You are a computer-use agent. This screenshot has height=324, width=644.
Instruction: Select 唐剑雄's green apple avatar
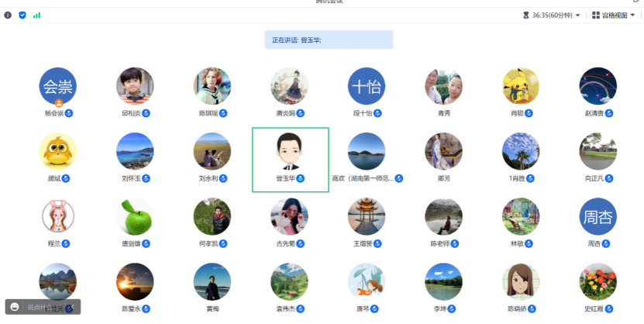pyautogui.click(x=135, y=217)
